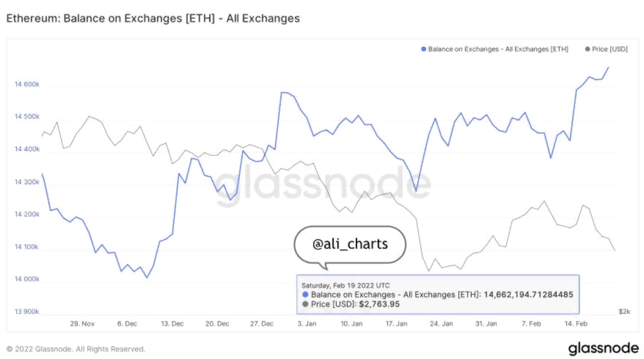This screenshot has height=359, width=644.
Task: Select the 29. Nov date on x-axis
Action: coord(82,324)
